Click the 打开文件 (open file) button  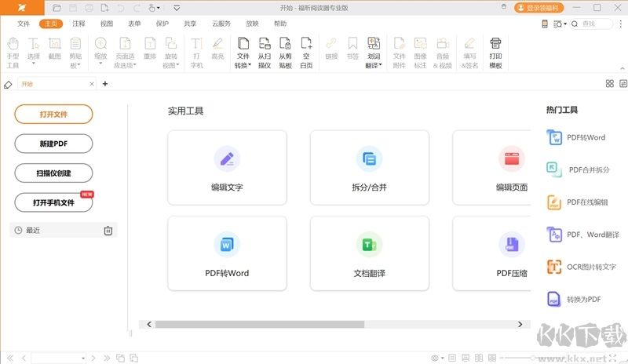pos(53,115)
